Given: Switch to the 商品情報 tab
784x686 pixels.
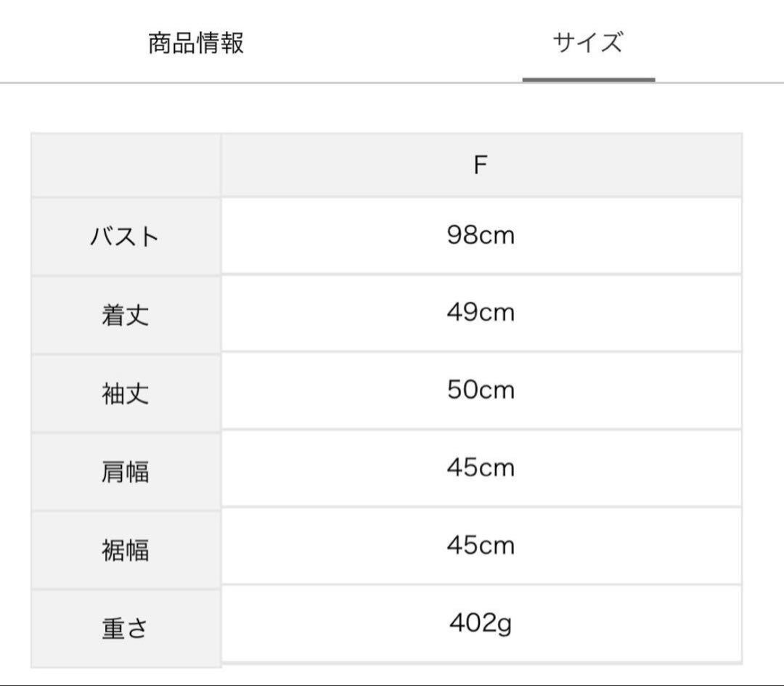Looking at the screenshot, I should (195, 43).
